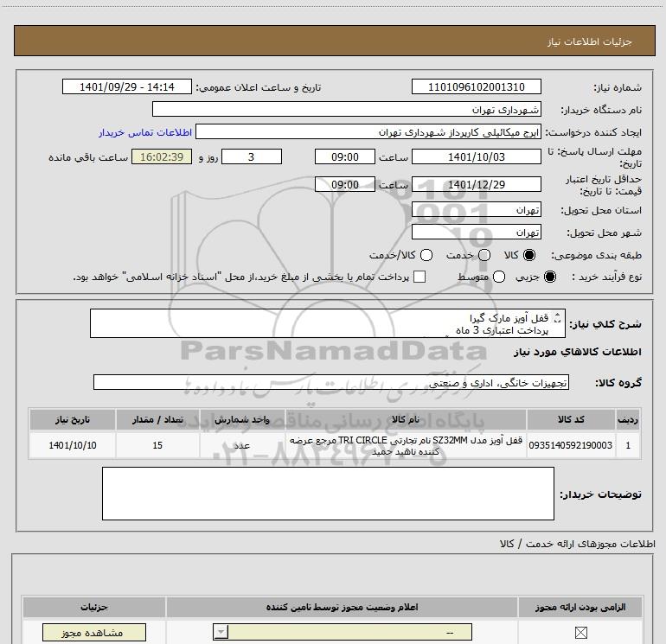Screen dimensions: 666x644
Task: Select the کالا radio button
Action: pyautogui.click(x=529, y=255)
